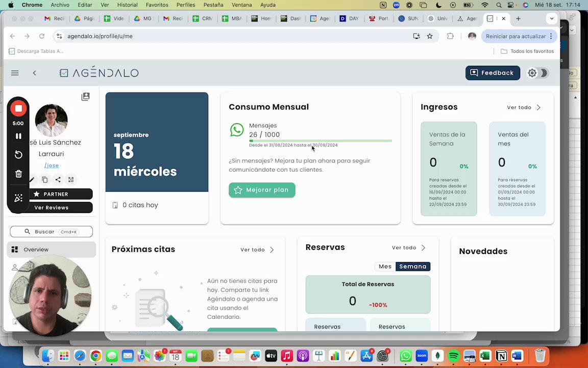
Task: Click the profile photo avatar
Action: point(52,120)
